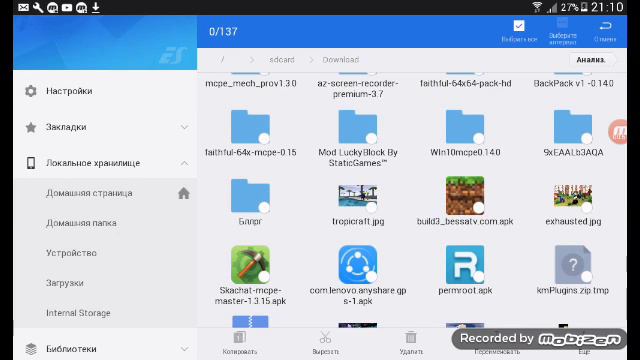The image size is (640, 360).
Task: Tap the BackPack v1 -0.14.0 name
Action: [x=573, y=83]
